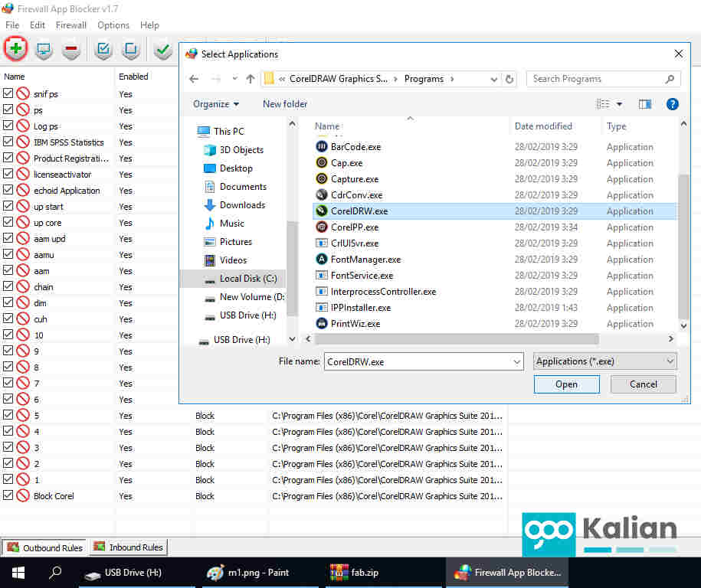Select the Capture.exe file icon
The width and height of the screenshot is (701, 588).
coord(322,178)
